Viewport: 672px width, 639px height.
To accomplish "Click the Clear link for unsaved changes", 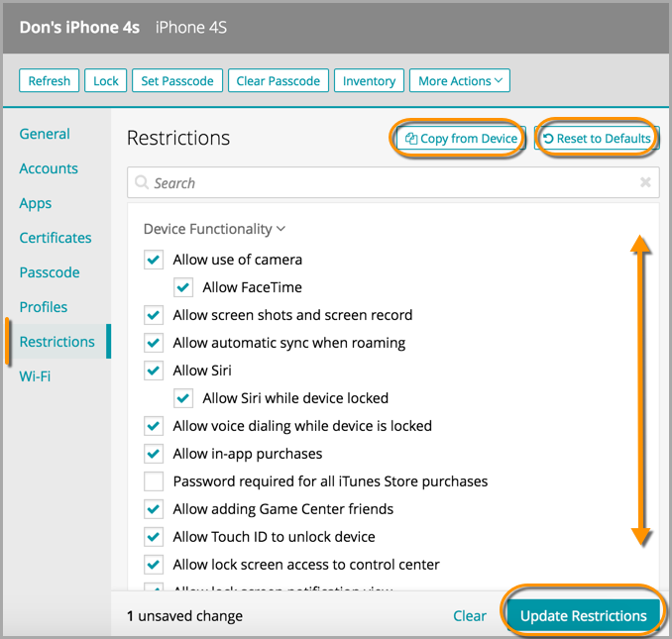I will (x=470, y=615).
